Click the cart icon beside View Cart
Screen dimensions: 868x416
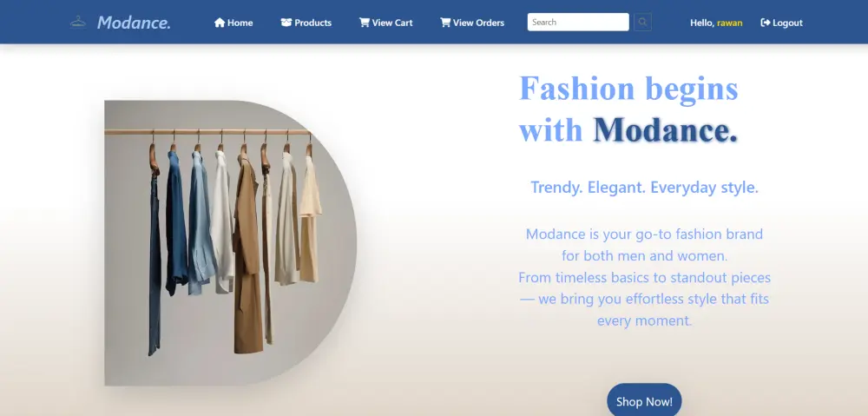tap(365, 23)
